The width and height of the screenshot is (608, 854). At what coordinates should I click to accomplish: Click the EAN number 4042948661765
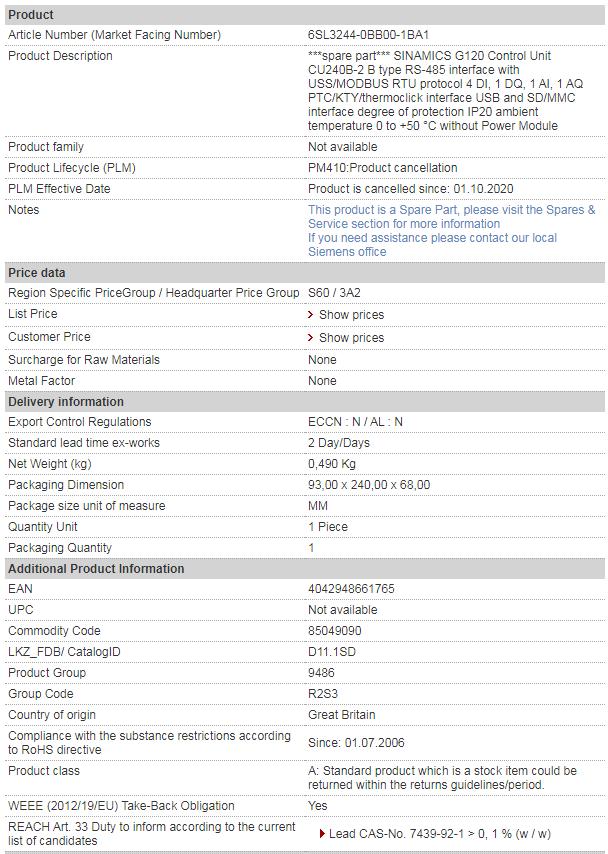[x=351, y=589]
